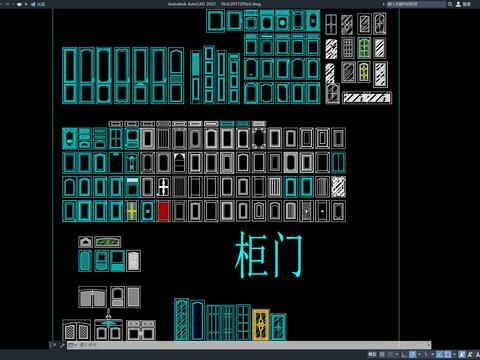
Task: Open command line customize wrench
Action: (x=62, y=345)
